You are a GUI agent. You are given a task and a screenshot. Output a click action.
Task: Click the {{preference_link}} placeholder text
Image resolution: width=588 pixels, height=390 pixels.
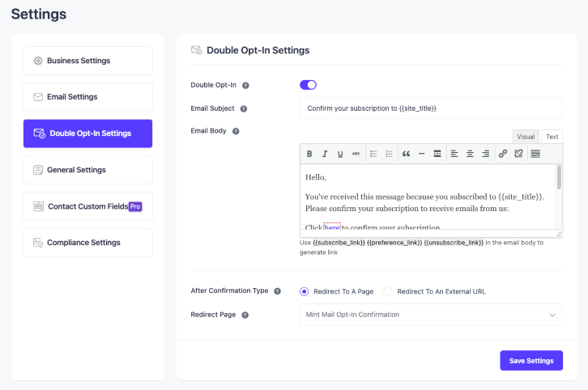tap(394, 243)
